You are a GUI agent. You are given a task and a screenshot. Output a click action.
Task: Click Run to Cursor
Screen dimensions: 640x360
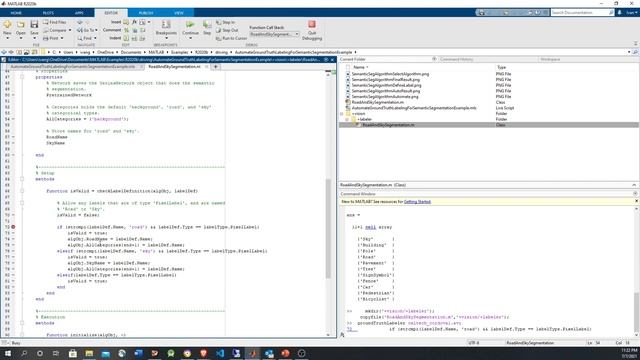tap(231, 38)
